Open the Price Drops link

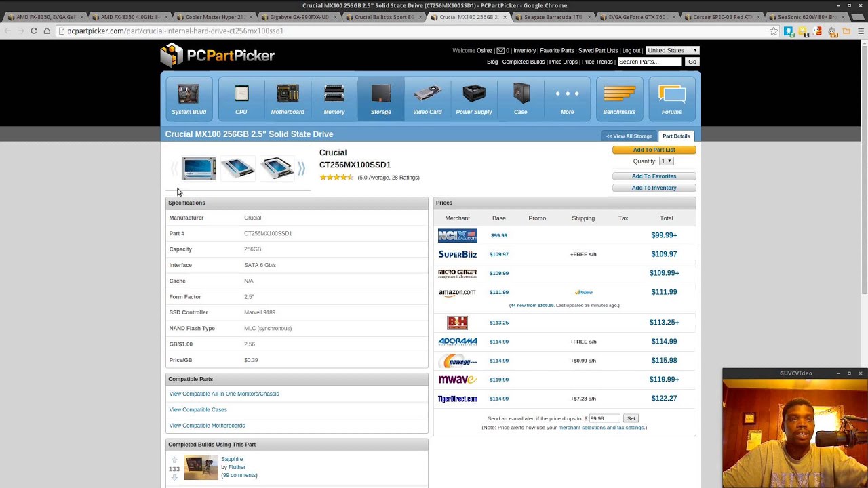(563, 62)
